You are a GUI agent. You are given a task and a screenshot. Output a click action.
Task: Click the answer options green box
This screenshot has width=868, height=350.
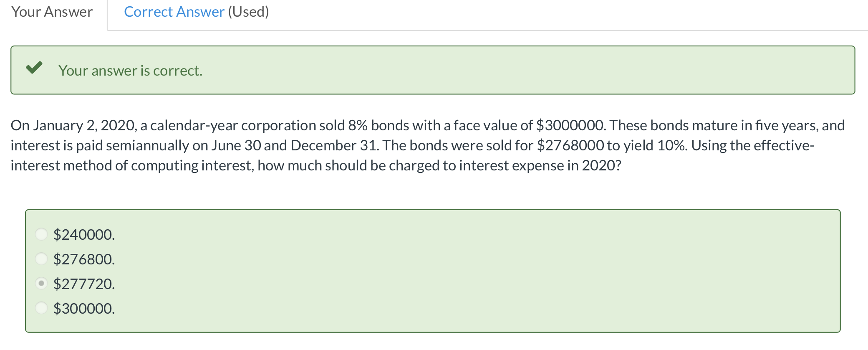[434, 271]
